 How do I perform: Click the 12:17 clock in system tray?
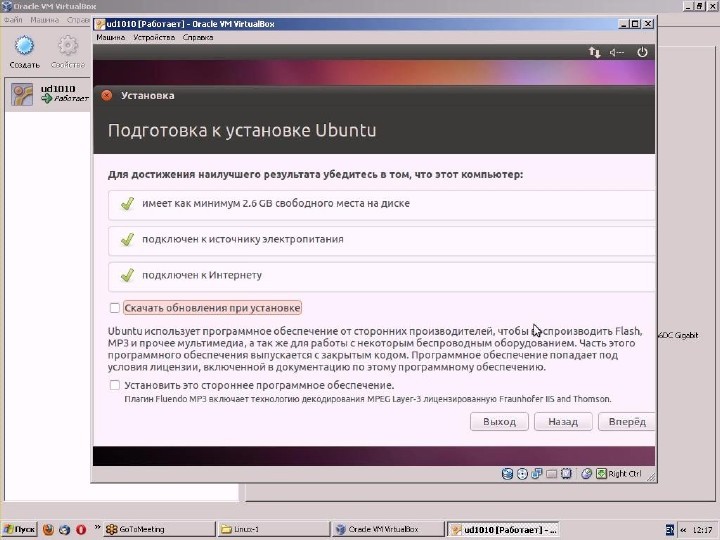pyautogui.click(x=702, y=529)
